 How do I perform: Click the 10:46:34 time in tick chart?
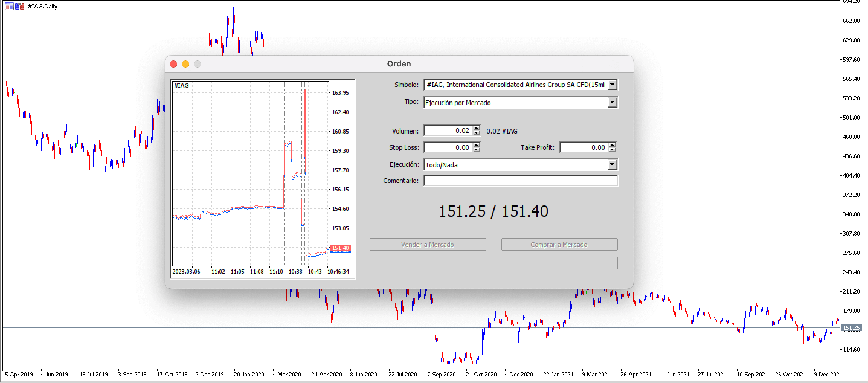pos(338,272)
